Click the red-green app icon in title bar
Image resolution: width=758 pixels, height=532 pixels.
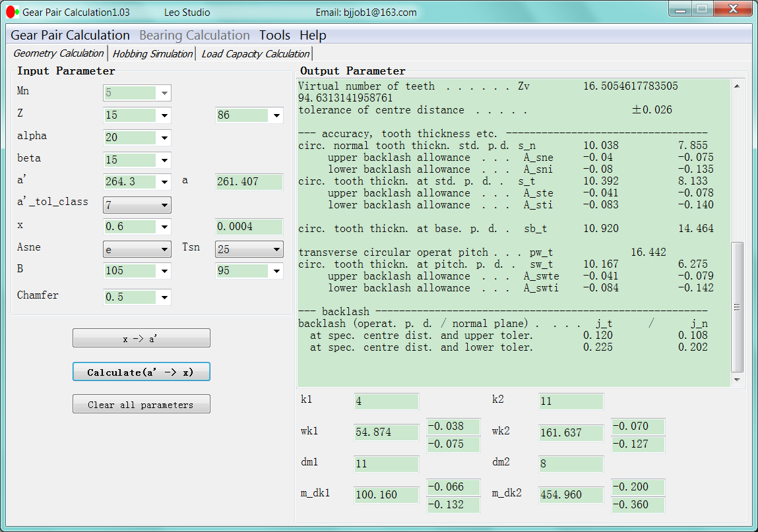tap(13, 12)
